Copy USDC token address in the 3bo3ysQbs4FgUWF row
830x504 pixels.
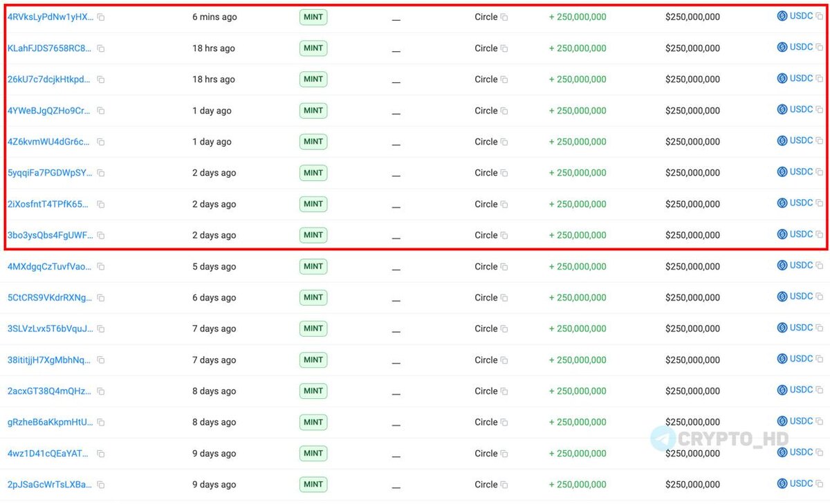click(x=820, y=234)
